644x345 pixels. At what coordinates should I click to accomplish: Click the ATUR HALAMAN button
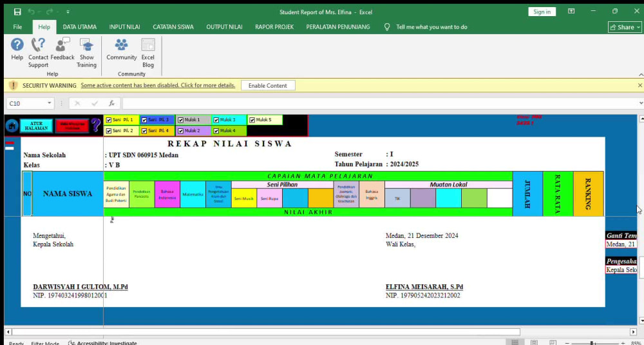(x=36, y=126)
